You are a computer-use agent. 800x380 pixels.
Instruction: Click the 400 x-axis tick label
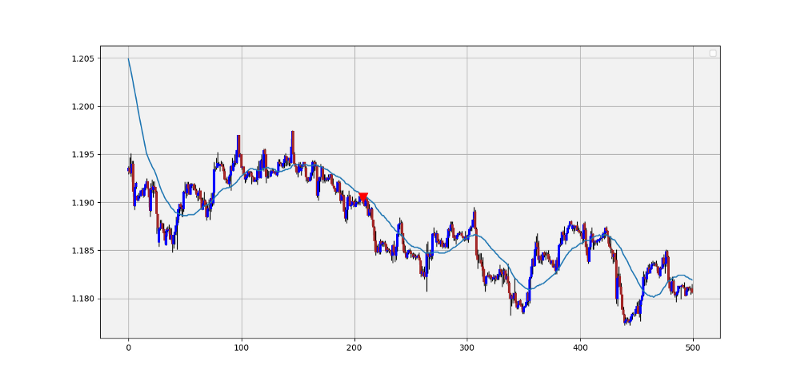pyautogui.click(x=580, y=348)
